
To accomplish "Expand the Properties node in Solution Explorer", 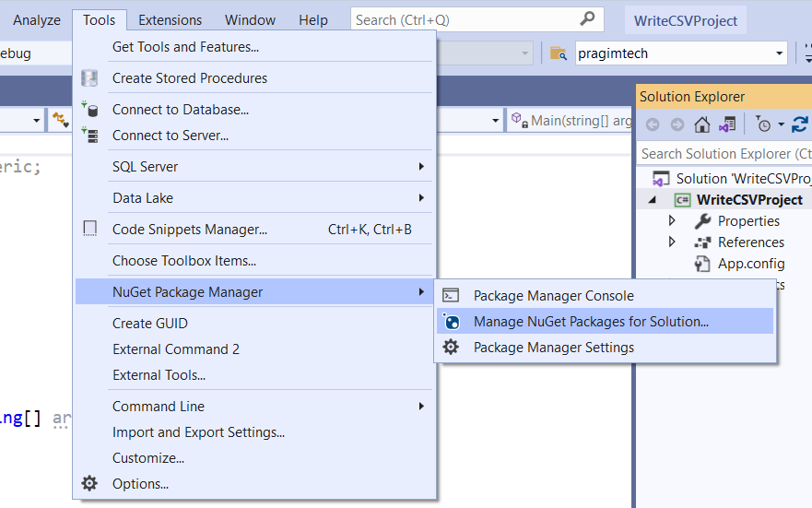I will (x=672, y=220).
